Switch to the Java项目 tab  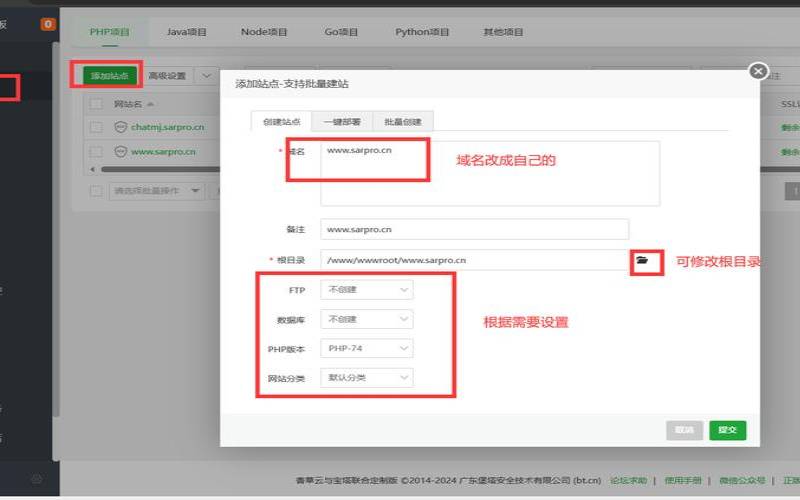point(186,32)
